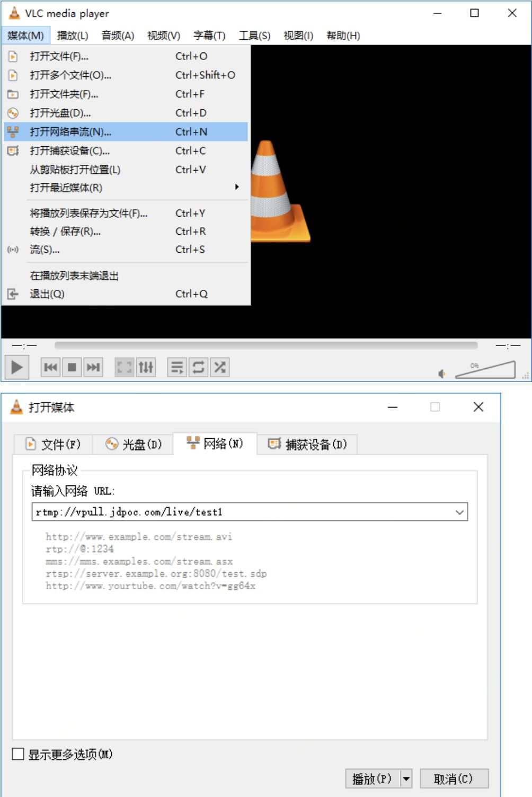Adjust the volume slider
This screenshot has height=797, width=532.
pos(485,370)
